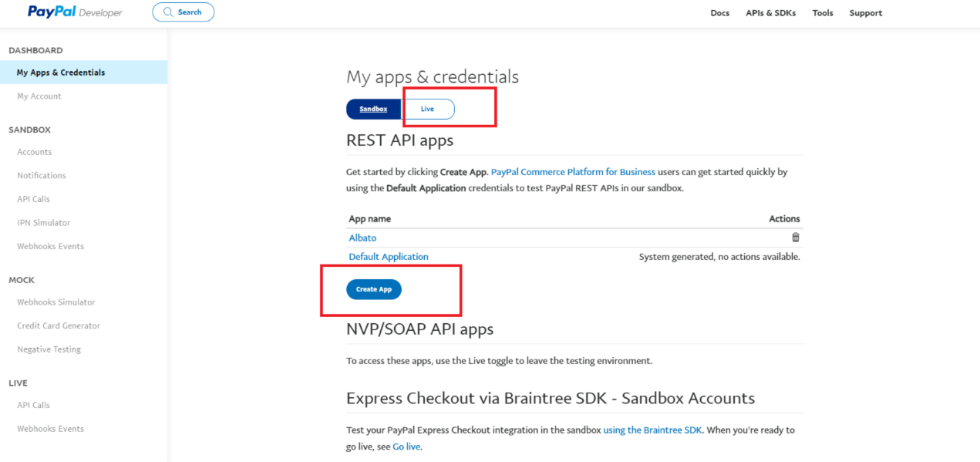This screenshot has width=980, height=462.
Task: Open Webhooks Simulator under Mock
Action: [56, 302]
